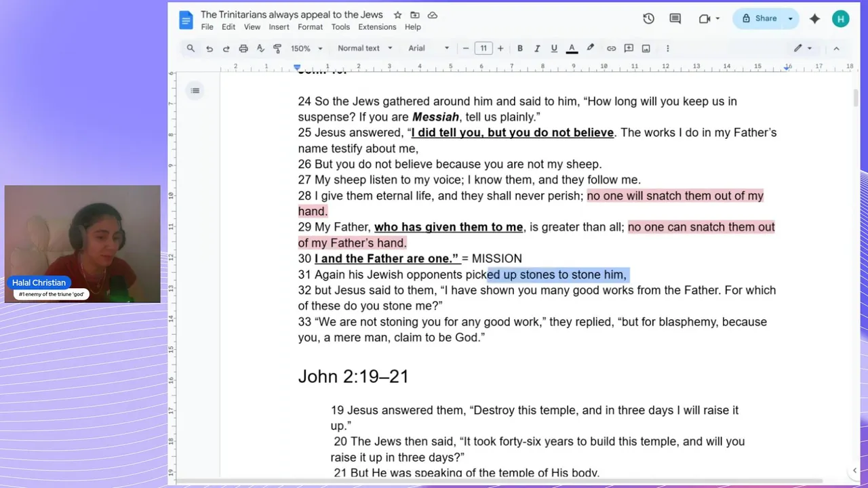Click the John 2:19–21 heading
Screen dimensions: 868x488
click(x=353, y=376)
